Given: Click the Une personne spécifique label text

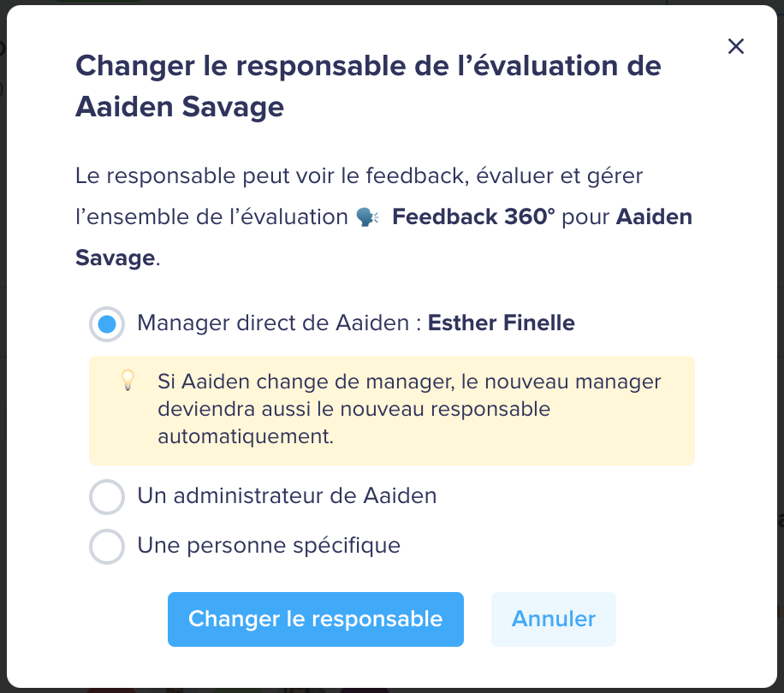Looking at the screenshot, I should pyautogui.click(x=269, y=546).
